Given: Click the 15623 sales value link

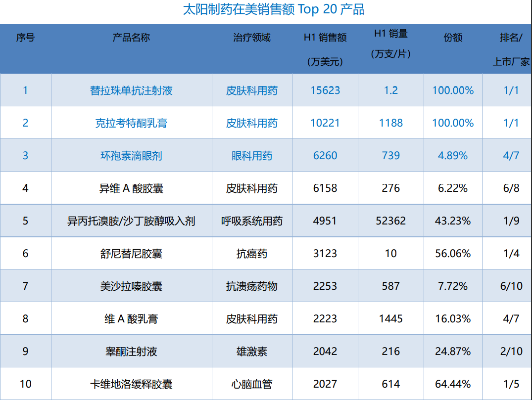Looking at the screenshot, I should point(325,90).
